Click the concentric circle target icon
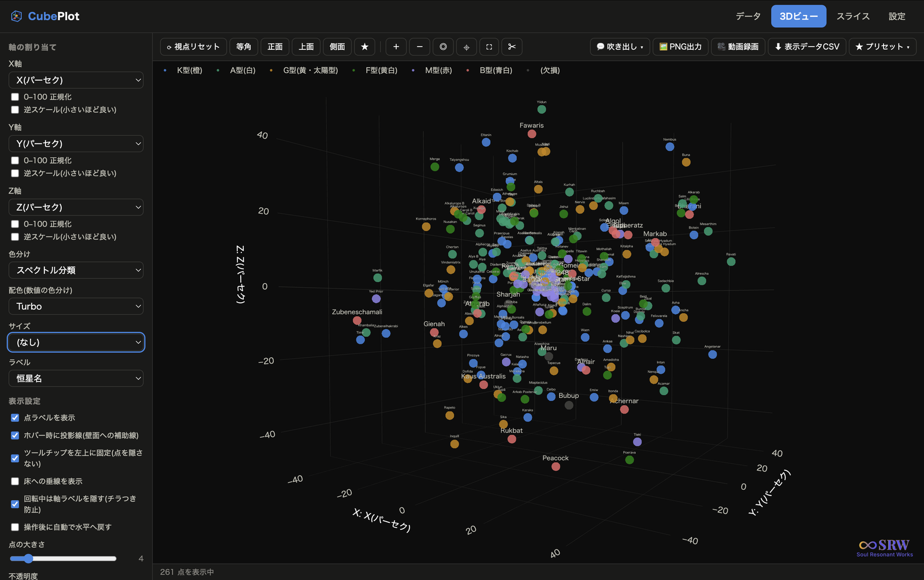Image resolution: width=924 pixels, height=580 pixels. click(x=443, y=47)
